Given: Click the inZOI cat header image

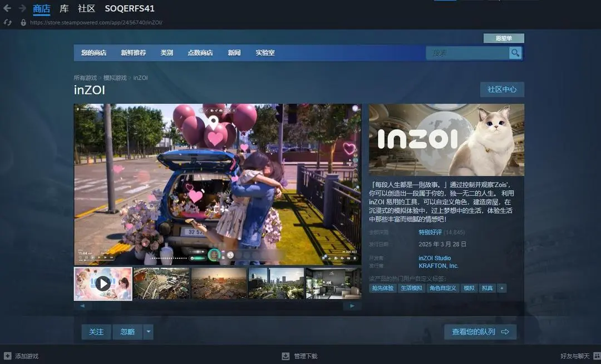Looking at the screenshot, I should coord(446,139).
